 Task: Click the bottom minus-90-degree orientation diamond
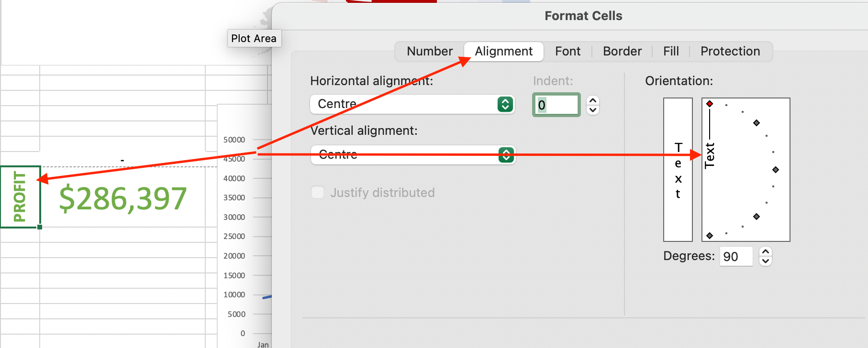pyautogui.click(x=710, y=236)
